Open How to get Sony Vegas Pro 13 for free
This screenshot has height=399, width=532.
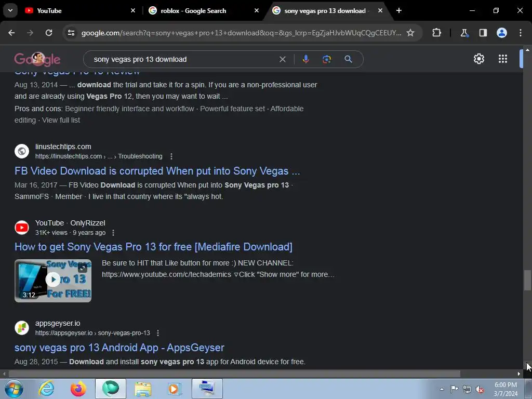tap(153, 247)
